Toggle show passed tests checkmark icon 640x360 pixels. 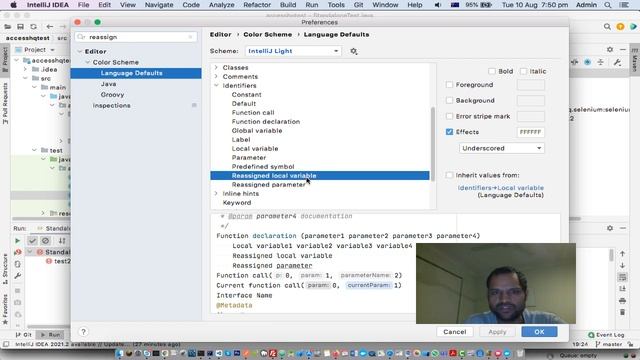coord(32,241)
